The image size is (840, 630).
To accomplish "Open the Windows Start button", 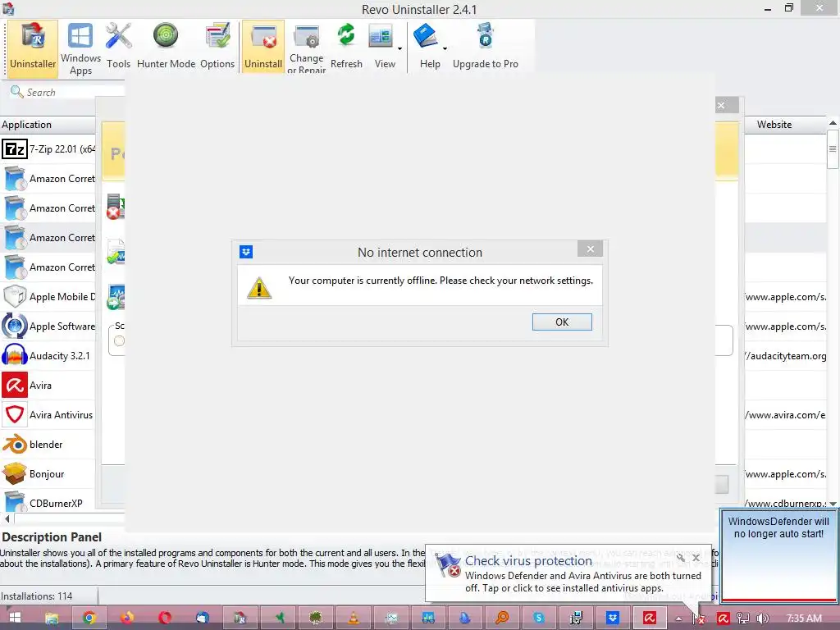I will (15, 618).
